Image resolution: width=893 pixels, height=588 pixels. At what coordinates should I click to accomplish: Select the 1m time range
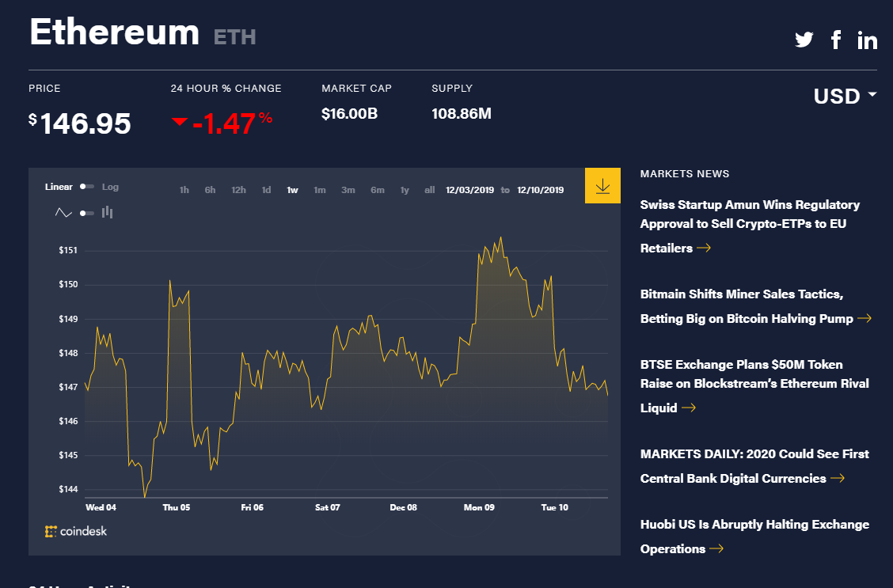[320, 190]
